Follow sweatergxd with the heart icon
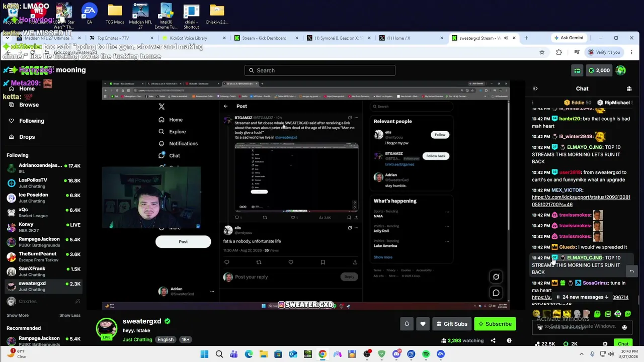This screenshot has height=362, width=644. tap(423, 324)
